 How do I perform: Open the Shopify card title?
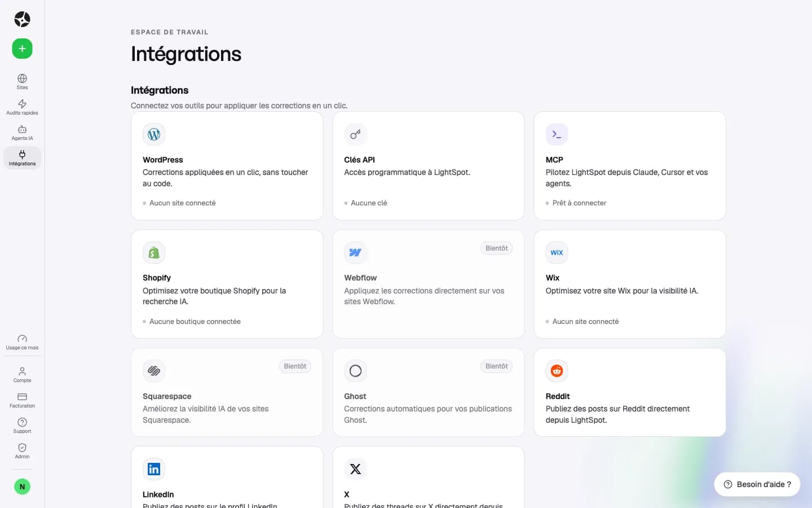(157, 278)
